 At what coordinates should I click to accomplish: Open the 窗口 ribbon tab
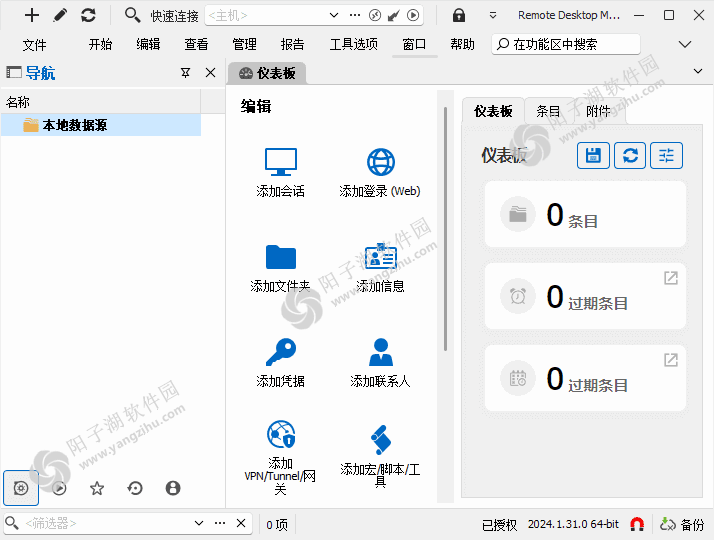click(414, 44)
